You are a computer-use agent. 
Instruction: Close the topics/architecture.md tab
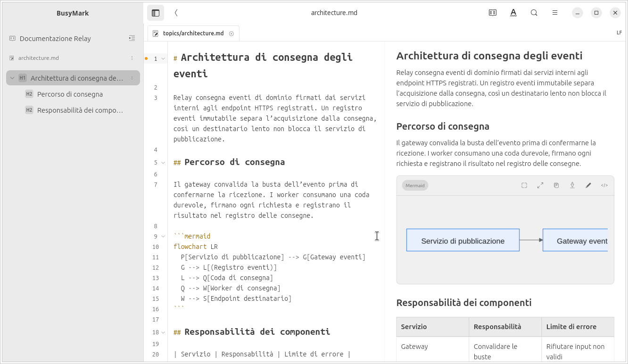(231, 33)
